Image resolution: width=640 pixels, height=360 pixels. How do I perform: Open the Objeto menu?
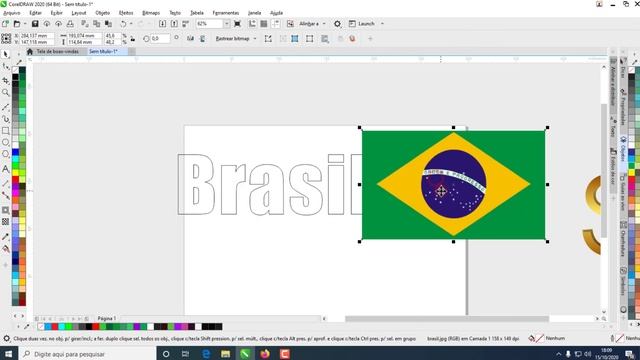[x=102, y=13]
